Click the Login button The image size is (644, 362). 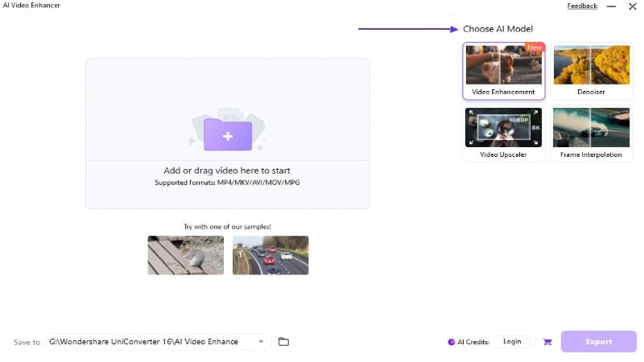coord(512,341)
